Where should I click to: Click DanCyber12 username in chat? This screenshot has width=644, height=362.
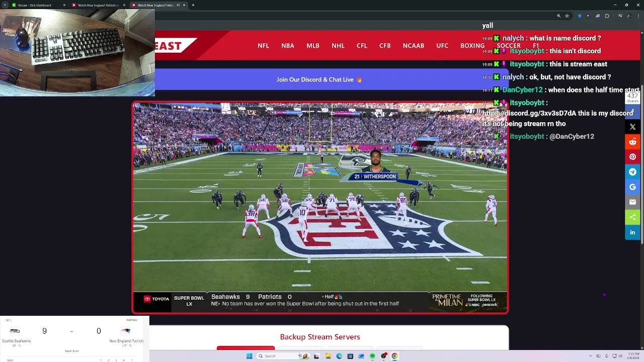[522, 90]
